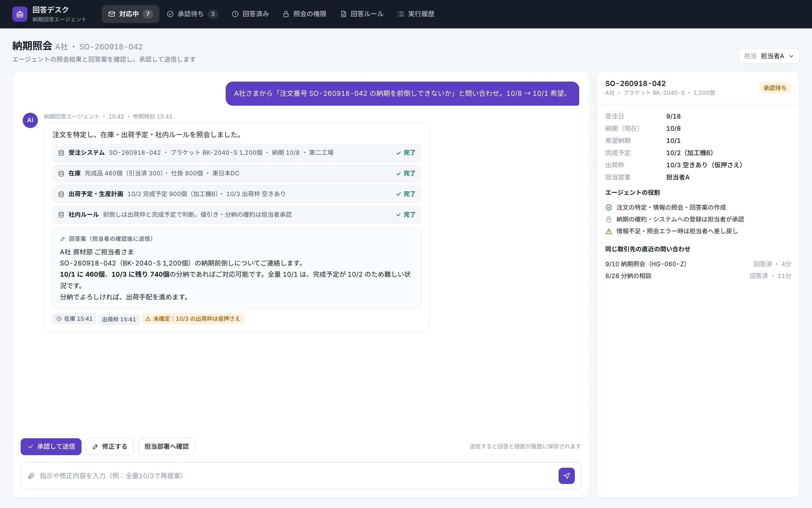
Task: Click the purple send arrow button
Action: pyautogui.click(x=566, y=476)
